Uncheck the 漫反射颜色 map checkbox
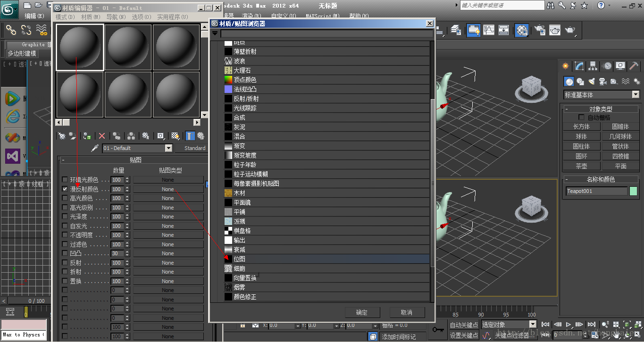This screenshot has width=644, height=342. pyautogui.click(x=65, y=189)
